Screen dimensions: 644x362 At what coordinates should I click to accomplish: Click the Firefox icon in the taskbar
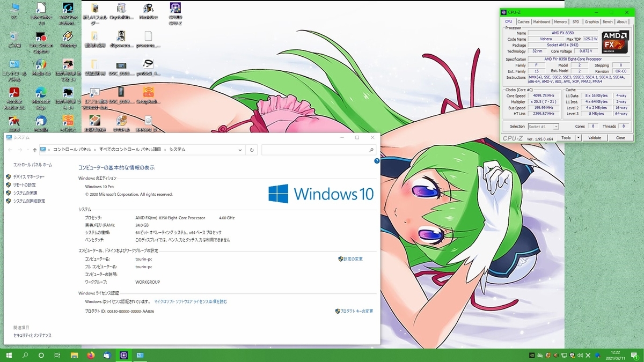[x=90, y=356]
